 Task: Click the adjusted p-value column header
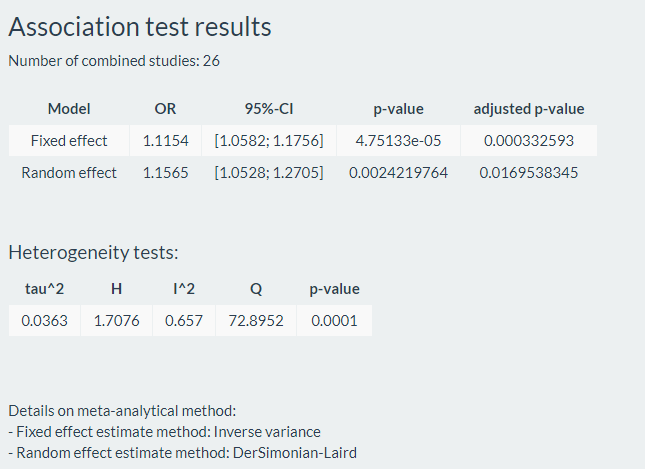[x=528, y=108]
